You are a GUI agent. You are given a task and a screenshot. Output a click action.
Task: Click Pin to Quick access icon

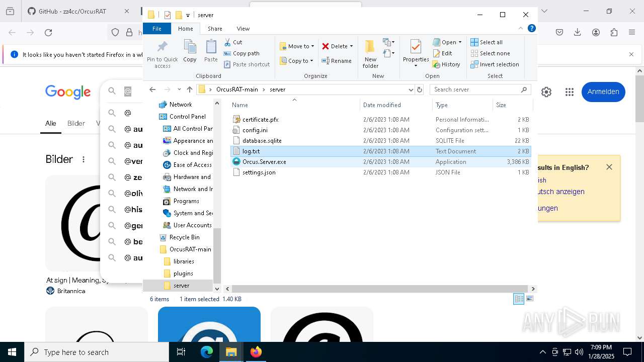click(162, 47)
